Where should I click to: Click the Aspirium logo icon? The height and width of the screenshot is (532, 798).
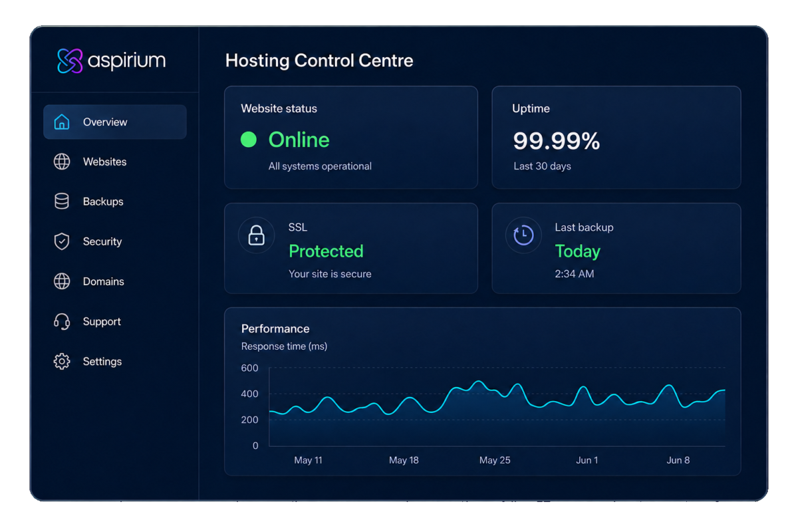(x=70, y=61)
